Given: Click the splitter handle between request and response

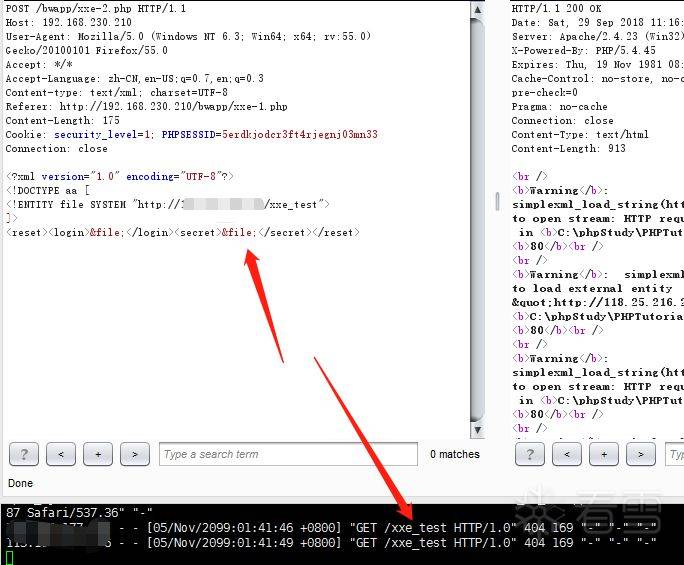Looking at the screenshot, I should point(497,202).
